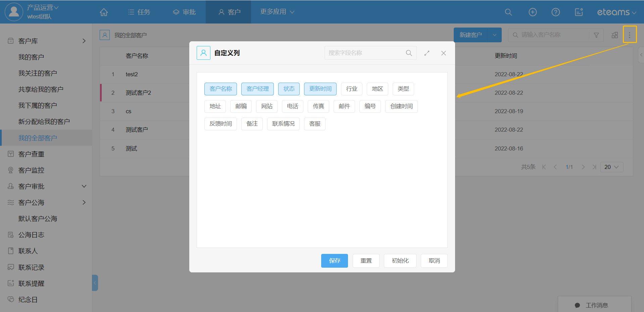Click the plus circle quick-create icon
The height and width of the screenshot is (312, 644).
click(x=532, y=12)
